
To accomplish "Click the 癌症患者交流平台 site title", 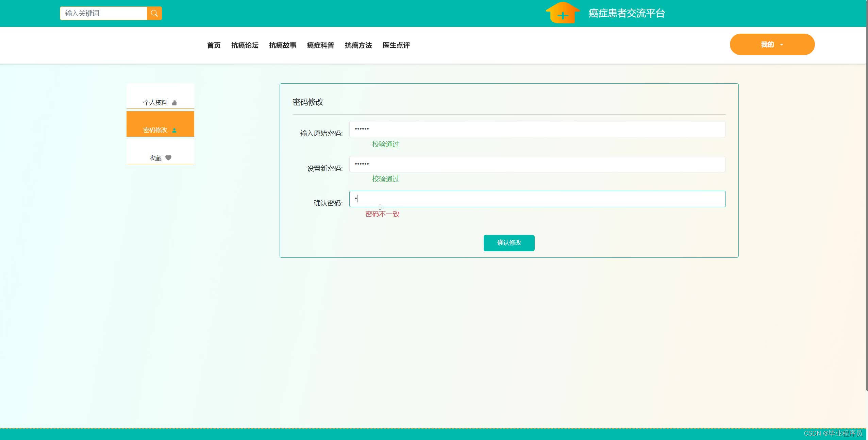I will [627, 13].
